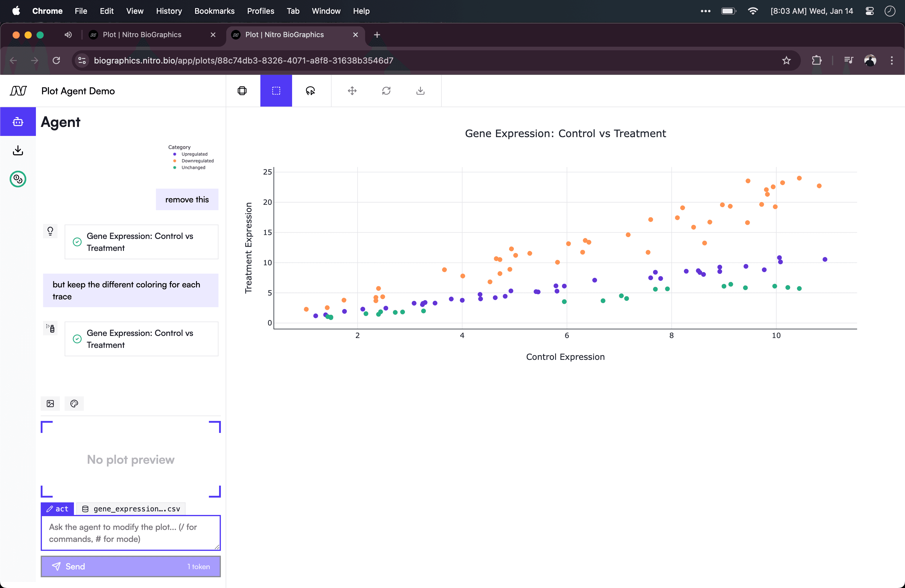Click the reset view refresh icon
The width and height of the screenshot is (905, 588).
click(386, 90)
